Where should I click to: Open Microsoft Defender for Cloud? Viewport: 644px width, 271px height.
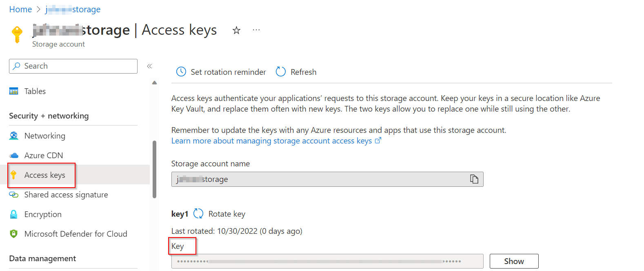coord(76,234)
